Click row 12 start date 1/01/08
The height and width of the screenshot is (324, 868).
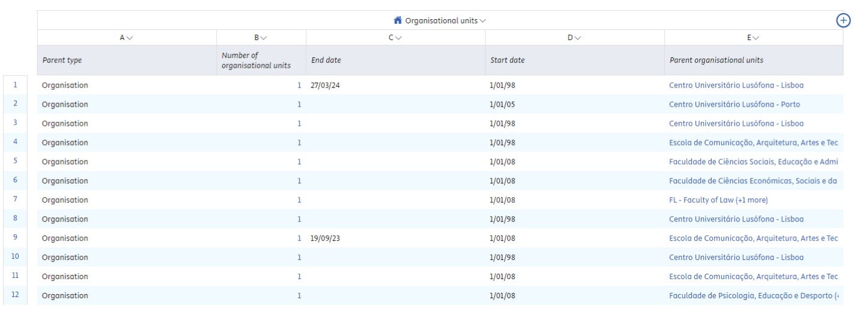pyautogui.click(x=503, y=296)
